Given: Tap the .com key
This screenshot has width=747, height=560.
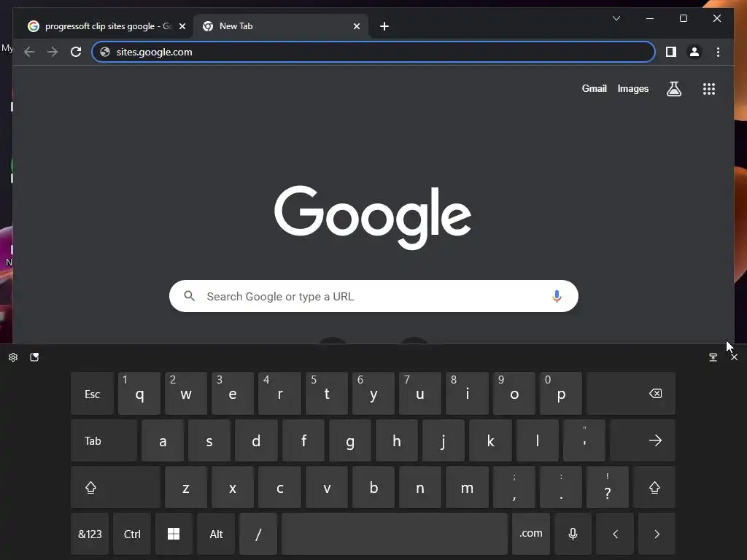Looking at the screenshot, I should coord(531,534).
